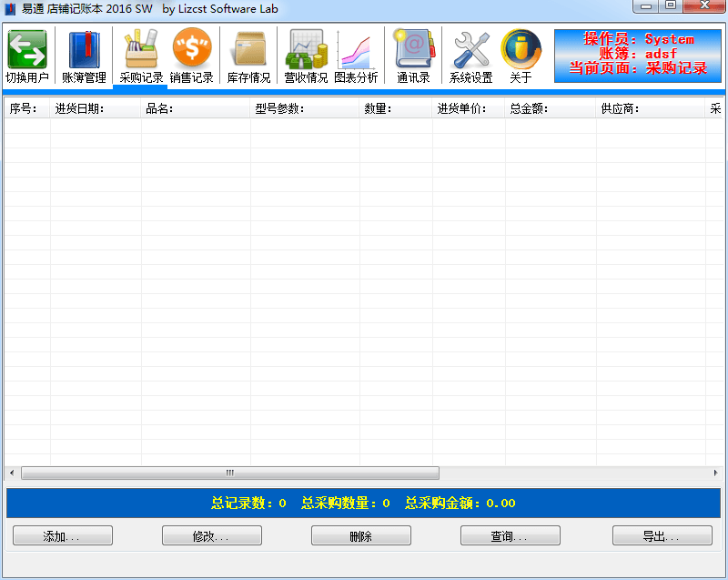
Task: Click the 供应商 column header
Action: pos(650,109)
